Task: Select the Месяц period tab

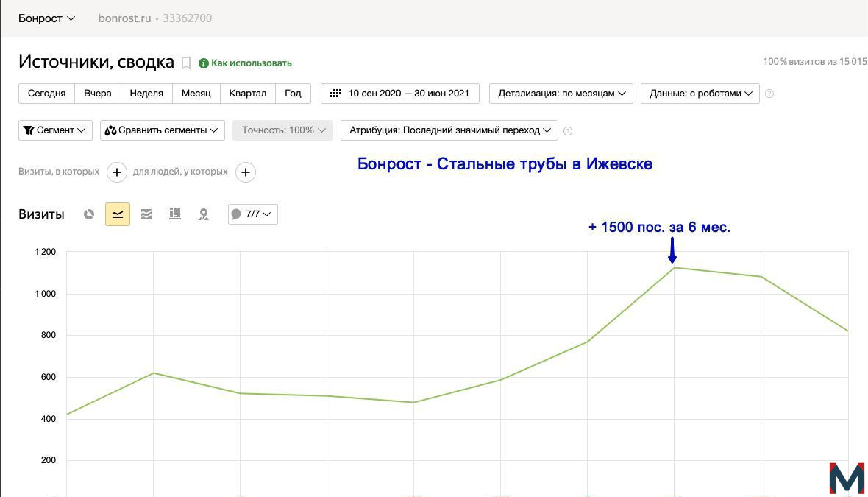Action: 196,94
